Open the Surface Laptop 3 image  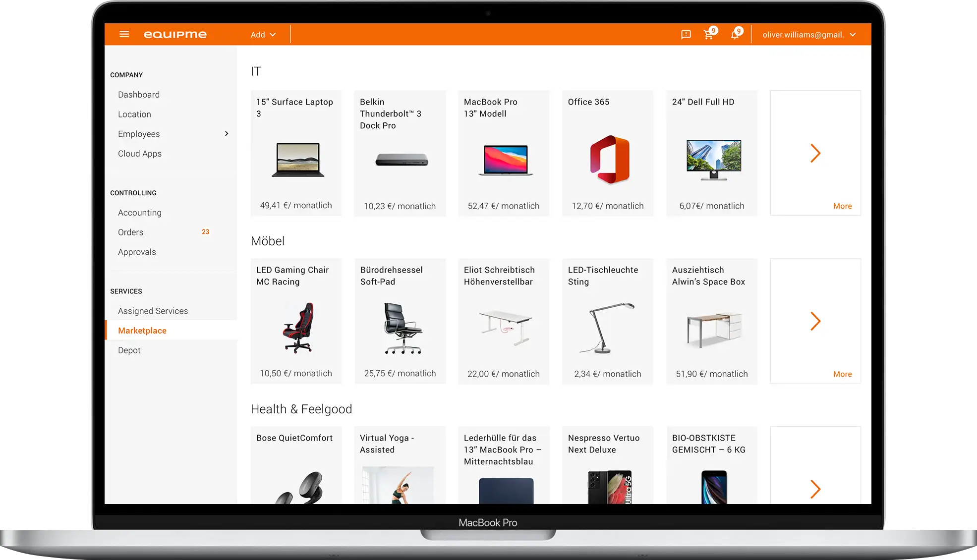click(298, 160)
